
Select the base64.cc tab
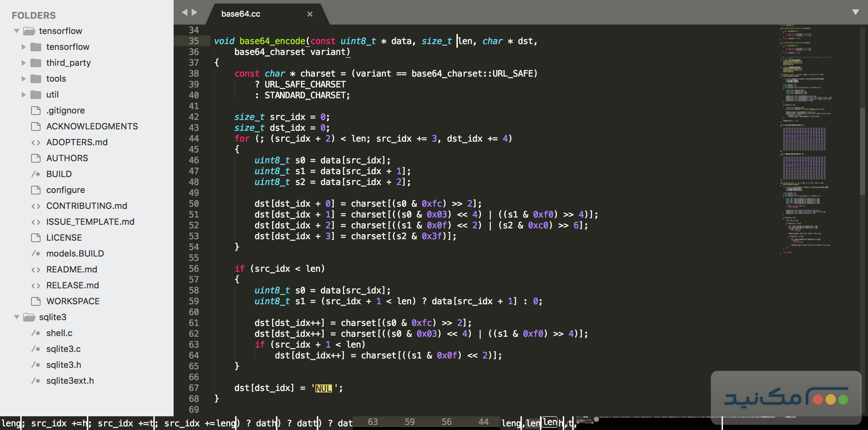click(241, 14)
